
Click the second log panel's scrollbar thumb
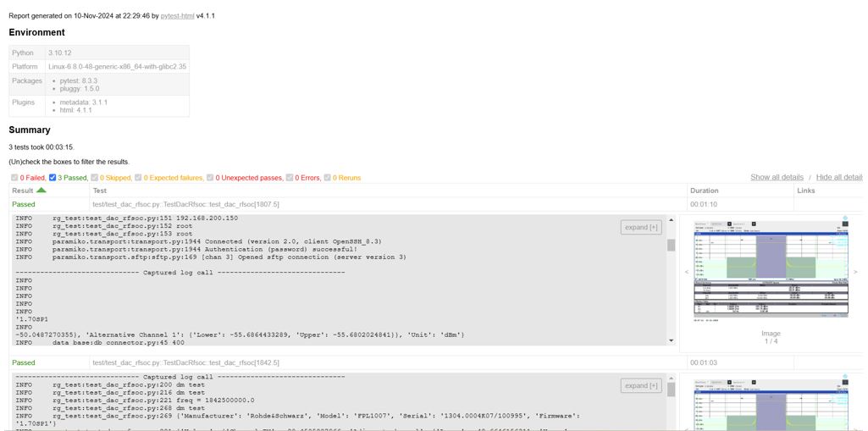671,390
